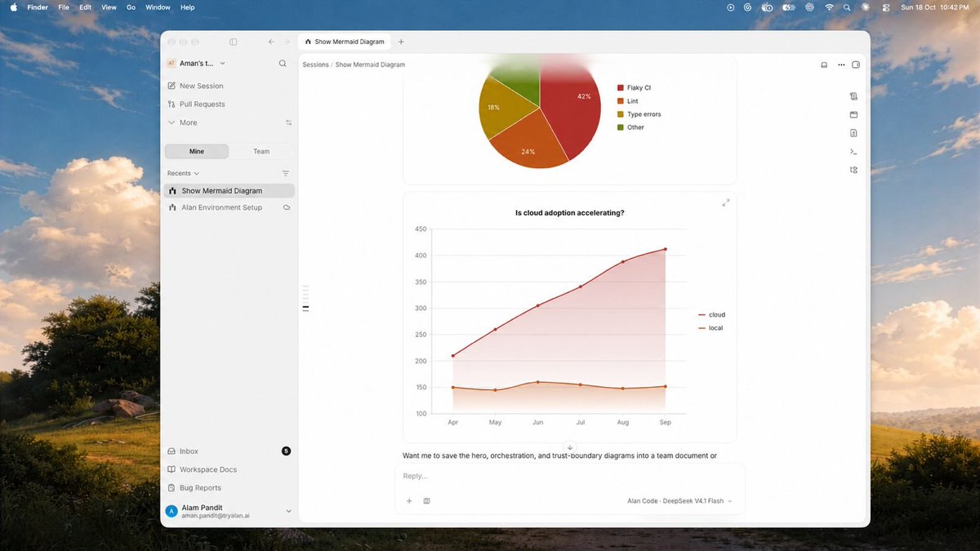
Task: Open the file tree icon in right rail
Action: point(853,170)
